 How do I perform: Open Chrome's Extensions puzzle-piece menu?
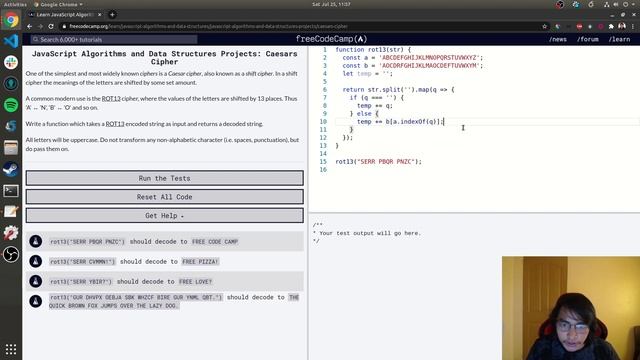tap(611, 26)
